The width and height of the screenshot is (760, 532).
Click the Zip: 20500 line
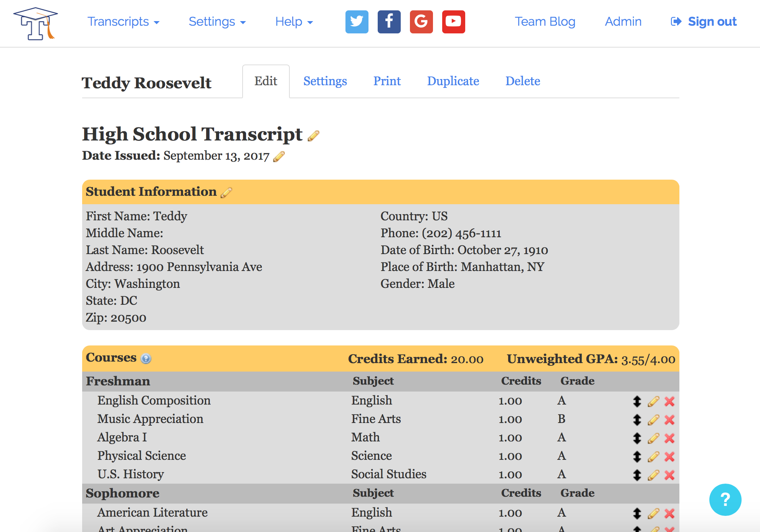pyautogui.click(x=116, y=318)
